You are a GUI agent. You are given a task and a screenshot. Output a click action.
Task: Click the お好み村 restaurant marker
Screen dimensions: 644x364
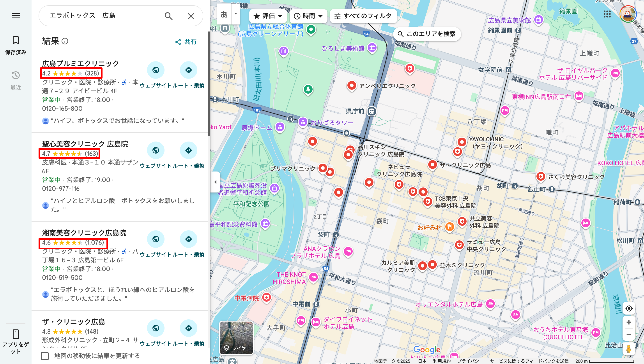449,227
